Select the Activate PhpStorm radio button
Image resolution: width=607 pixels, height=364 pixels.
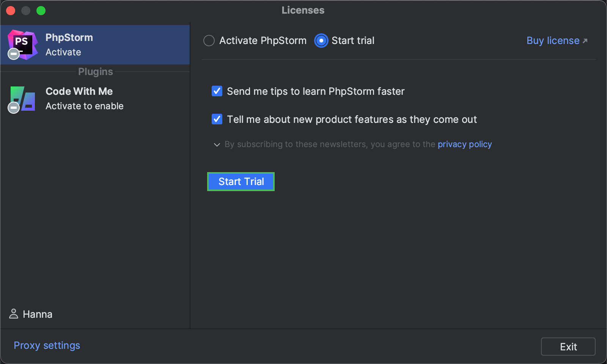209,41
